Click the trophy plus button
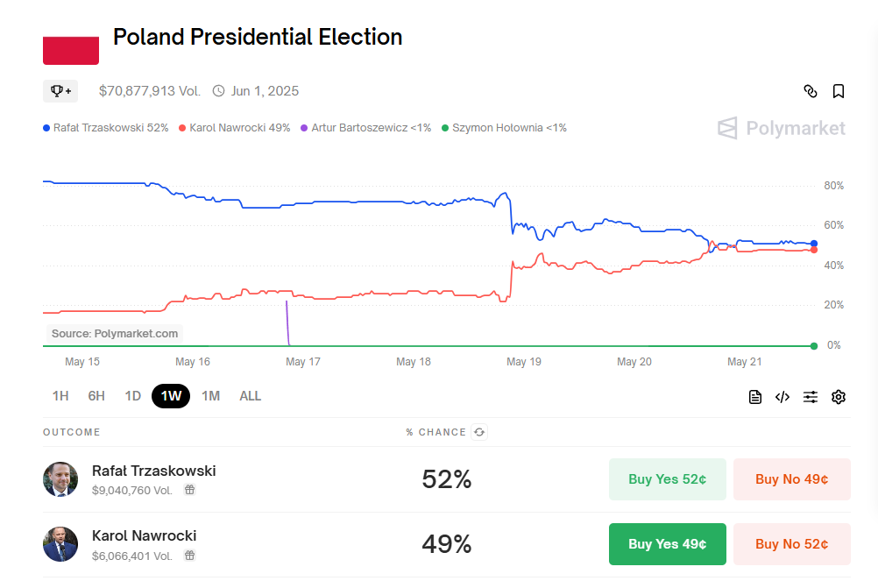 (60, 90)
